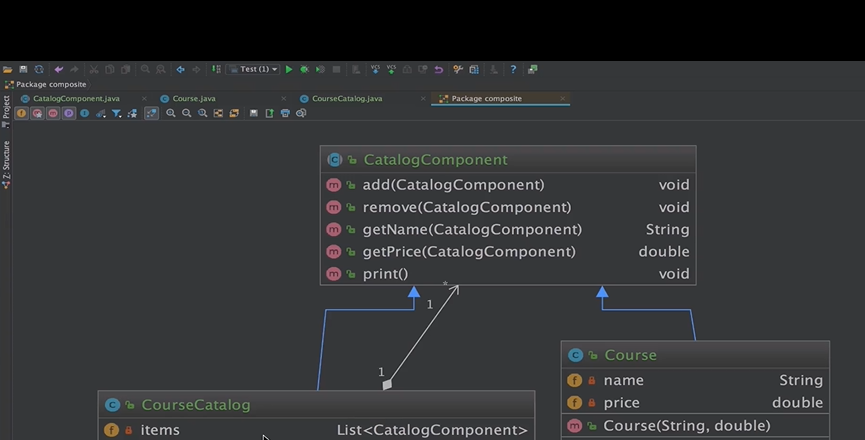
Task: Select the CourseCatalog class header
Action: [316, 405]
